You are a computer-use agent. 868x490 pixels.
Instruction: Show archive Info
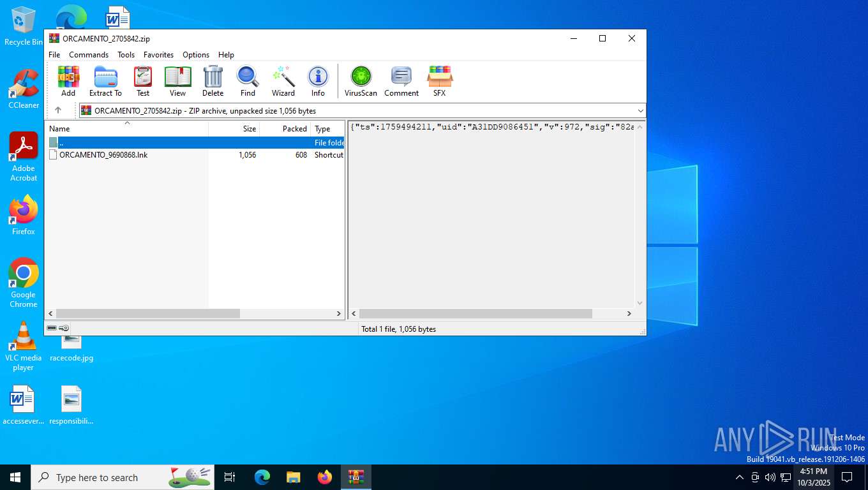click(318, 81)
